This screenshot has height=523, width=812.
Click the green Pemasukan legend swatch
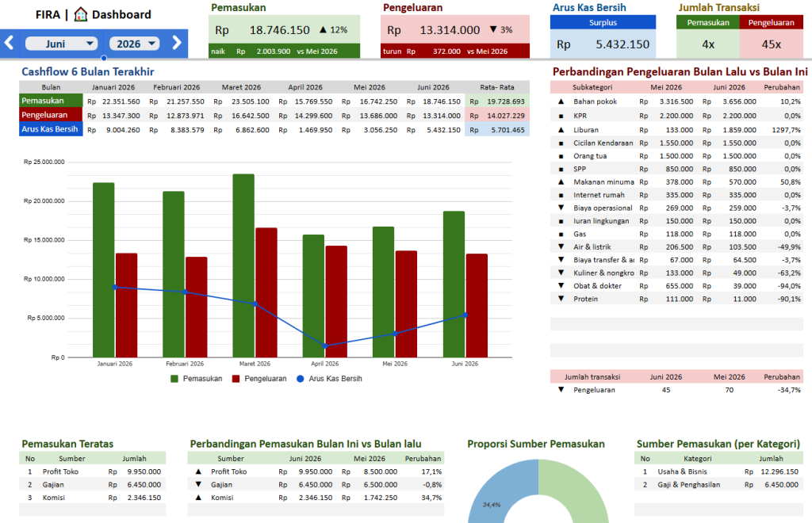click(x=174, y=379)
